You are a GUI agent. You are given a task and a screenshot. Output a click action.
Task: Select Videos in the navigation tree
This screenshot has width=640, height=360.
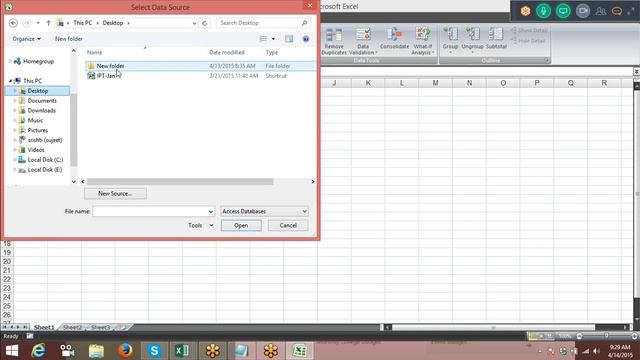coord(36,150)
